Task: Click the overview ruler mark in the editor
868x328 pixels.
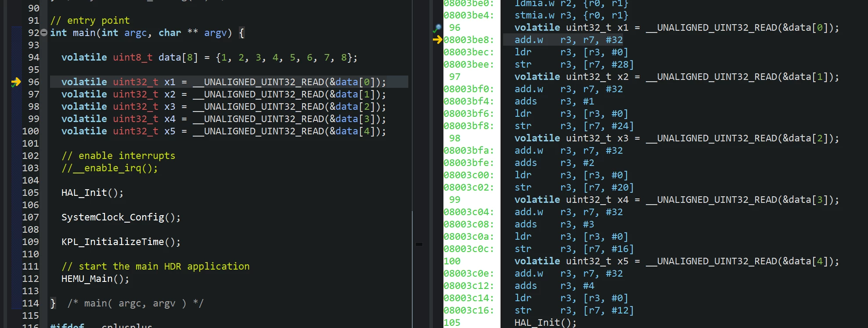Action: (419, 244)
